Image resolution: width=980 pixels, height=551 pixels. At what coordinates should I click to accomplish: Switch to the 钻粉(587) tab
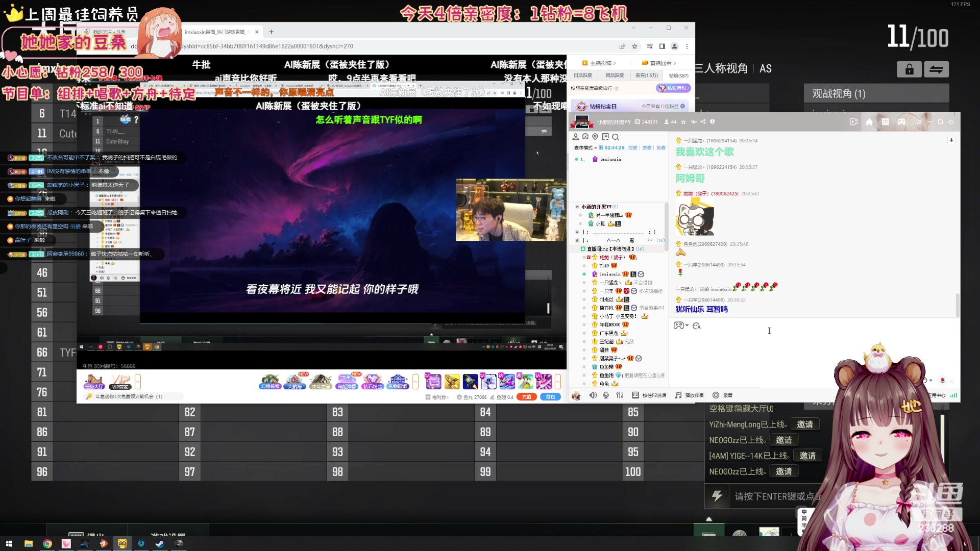coord(678,76)
